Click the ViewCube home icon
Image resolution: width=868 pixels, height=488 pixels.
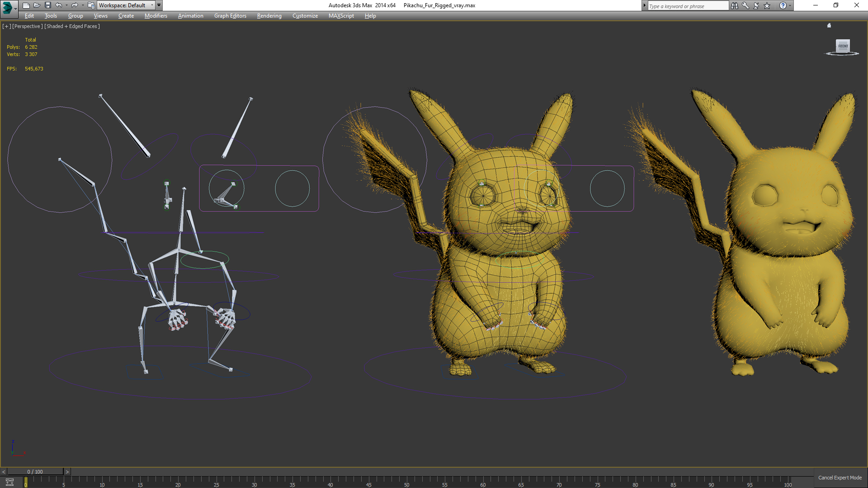pyautogui.click(x=829, y=25)
